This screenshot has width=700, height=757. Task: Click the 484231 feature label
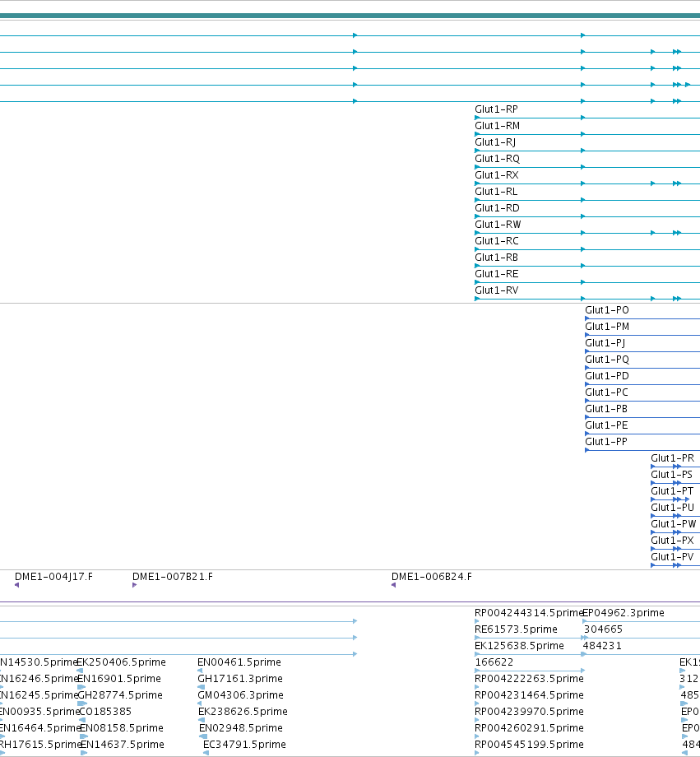coord(602,646)
